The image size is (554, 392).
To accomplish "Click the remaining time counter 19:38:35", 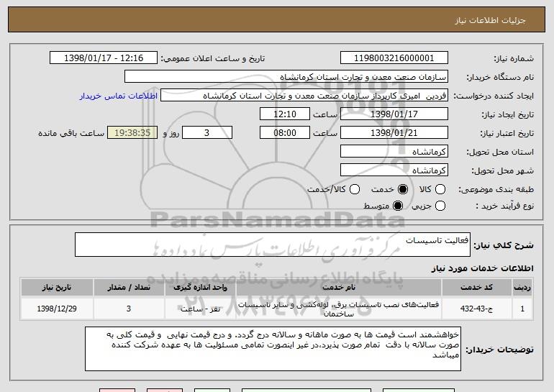I will point(132,133).
